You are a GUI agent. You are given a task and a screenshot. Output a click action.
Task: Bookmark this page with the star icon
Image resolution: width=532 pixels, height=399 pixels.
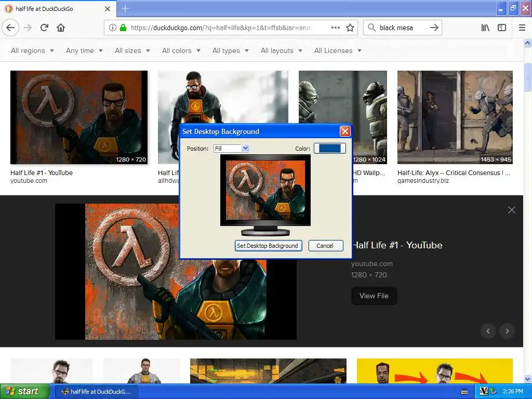point(350,28)
